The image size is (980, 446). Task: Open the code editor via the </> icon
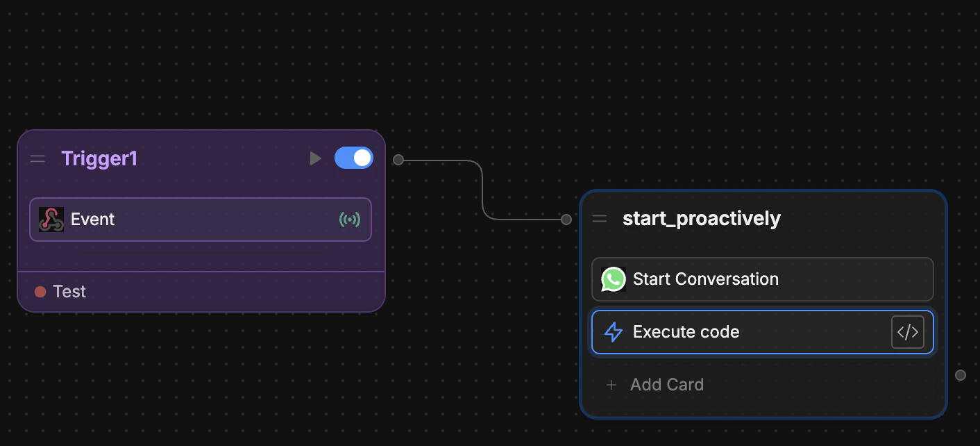[907, 331]
